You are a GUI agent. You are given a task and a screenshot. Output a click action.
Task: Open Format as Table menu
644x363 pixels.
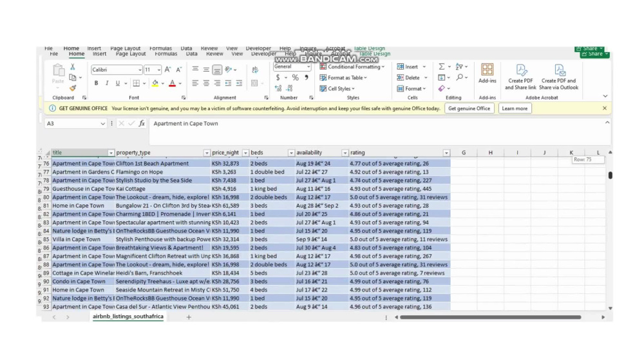coord(343,77)
